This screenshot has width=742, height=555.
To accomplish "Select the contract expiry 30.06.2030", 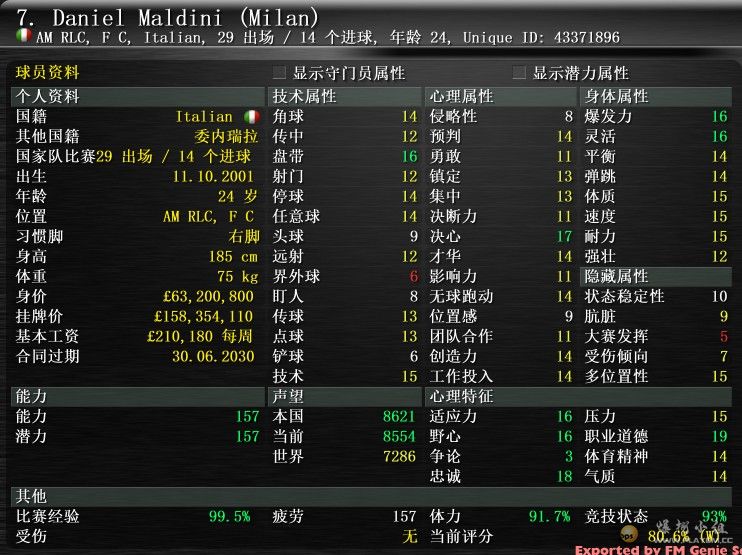I will [213, 356].
